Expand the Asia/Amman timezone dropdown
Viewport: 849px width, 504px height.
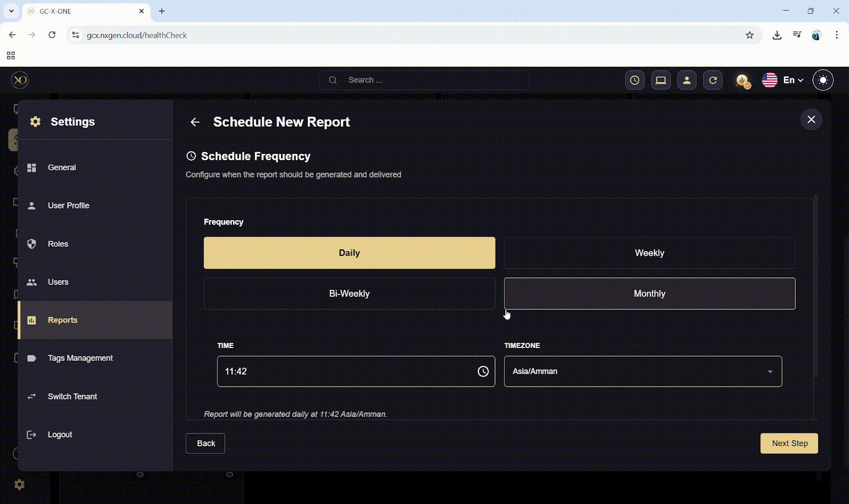coord(643,371)
